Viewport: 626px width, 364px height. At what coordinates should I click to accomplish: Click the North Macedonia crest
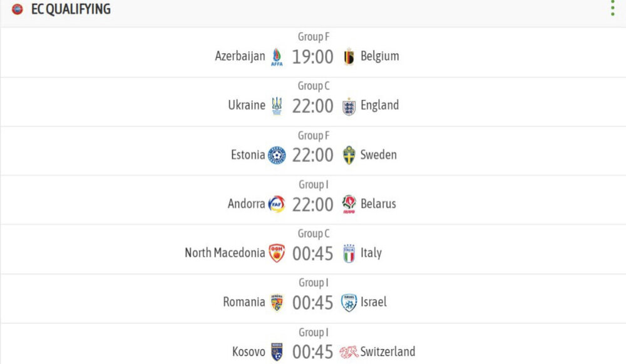click(277, 253)
